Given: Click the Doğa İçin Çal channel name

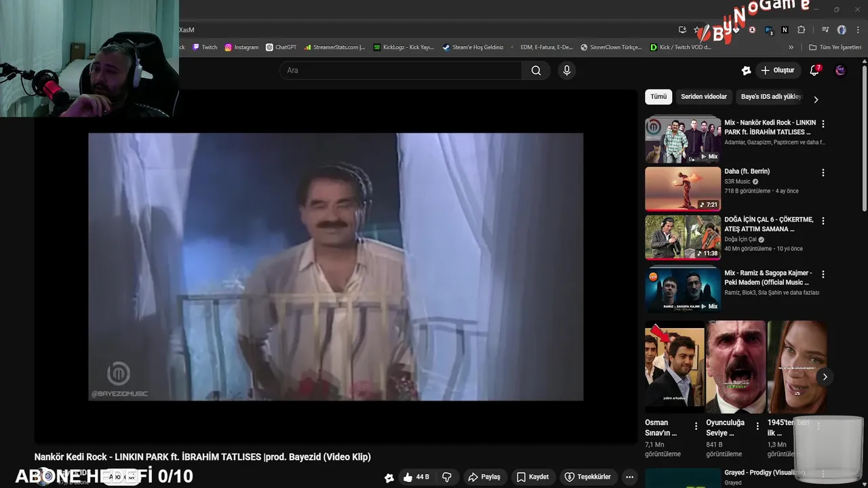Looking at the screenshot, I should 740,239.
